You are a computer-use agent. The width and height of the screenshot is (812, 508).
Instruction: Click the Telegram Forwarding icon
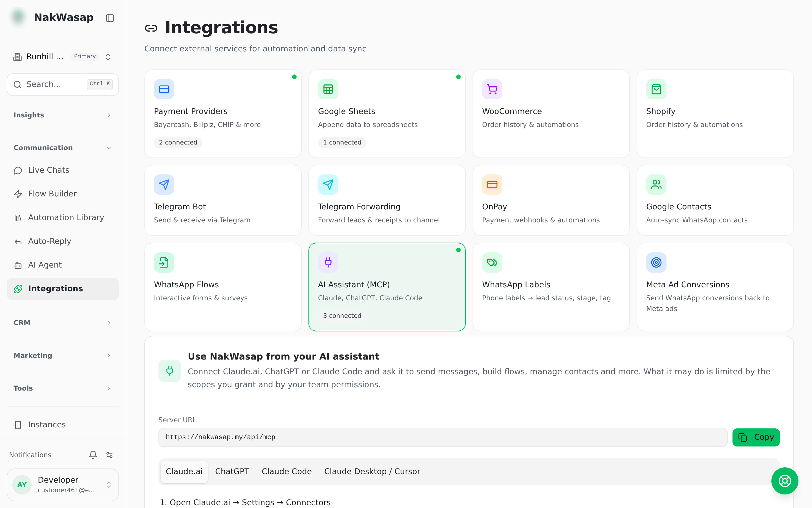(x=328, y=185)
